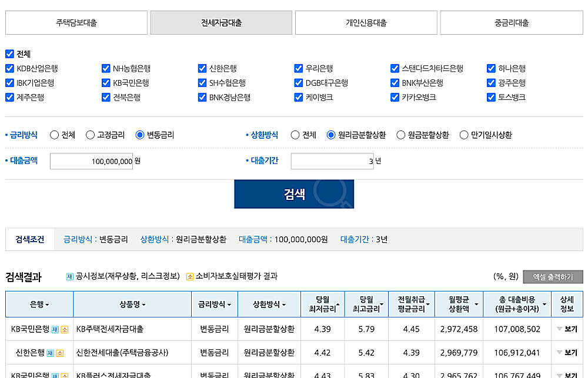This screenshot has width=588, height=378.
Task: Uncheck the 카카오뱅크 checkbox
Action: [395, 97]
